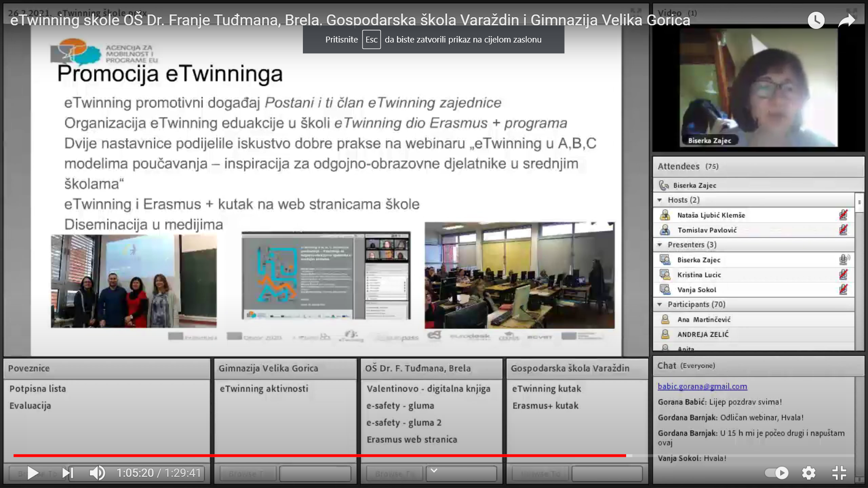This screenshot has height=488, width=868.
Task: Click the Share arrow icon
Action: point(846,20)
